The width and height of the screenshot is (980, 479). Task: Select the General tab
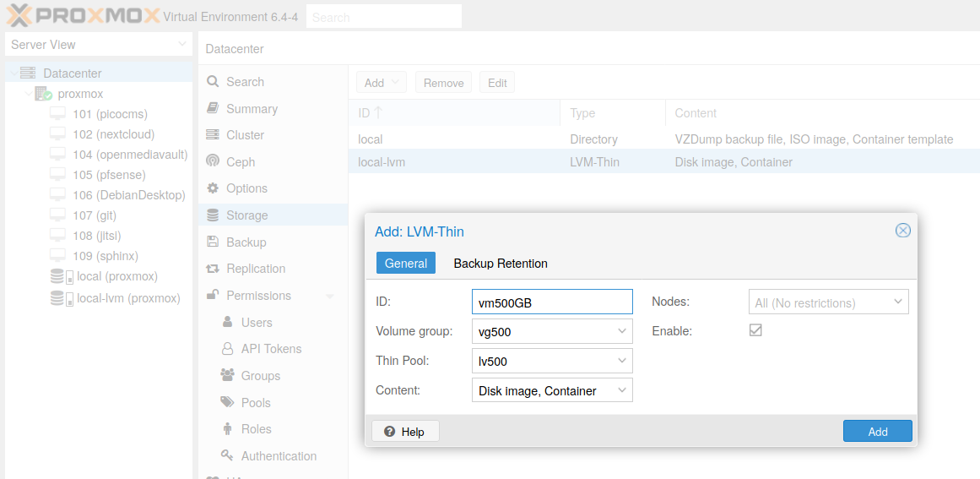[x=406, y=264]
